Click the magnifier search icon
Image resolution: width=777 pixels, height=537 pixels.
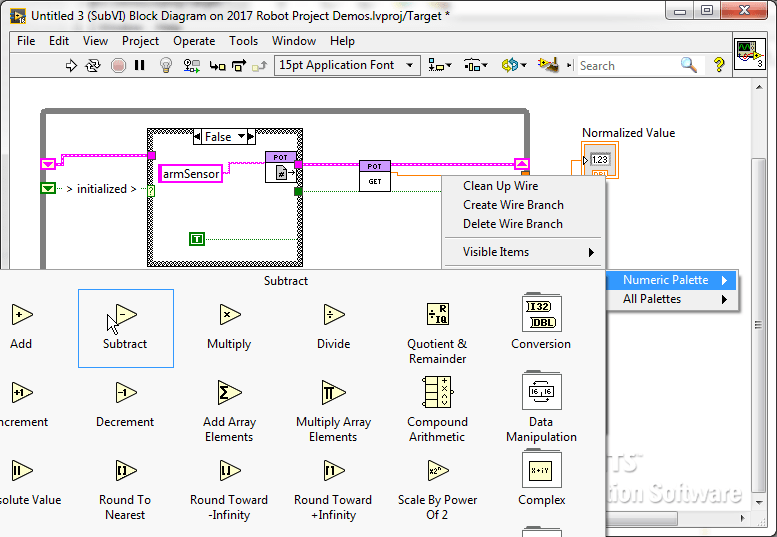pos(689,65)
